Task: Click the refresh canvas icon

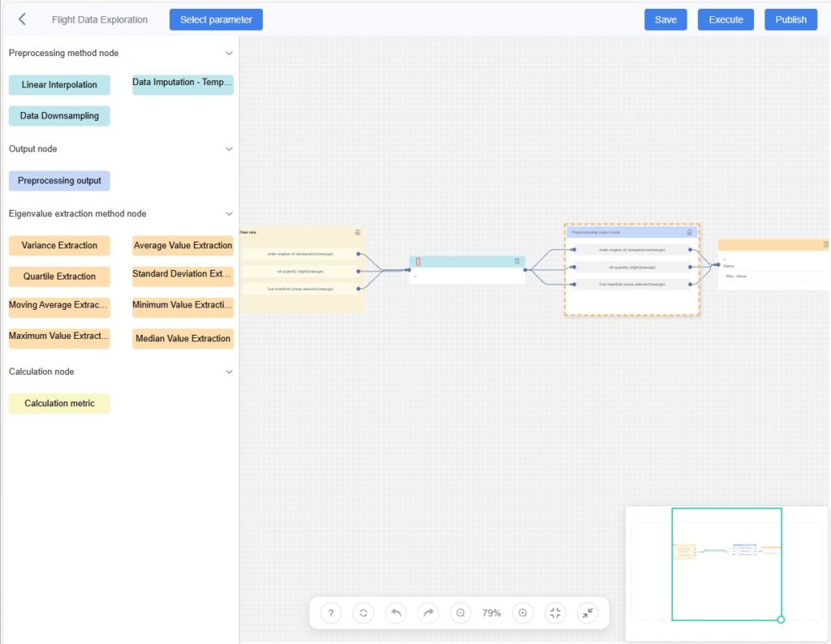Action: pyautogui.click(x=364, y=613)
